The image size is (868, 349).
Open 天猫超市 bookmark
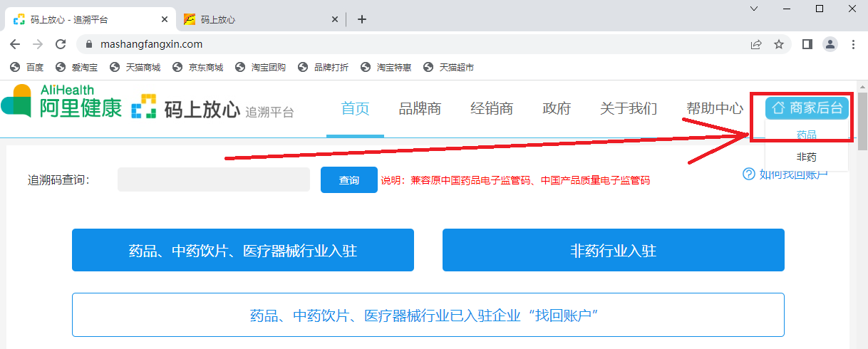pos(449,68)
